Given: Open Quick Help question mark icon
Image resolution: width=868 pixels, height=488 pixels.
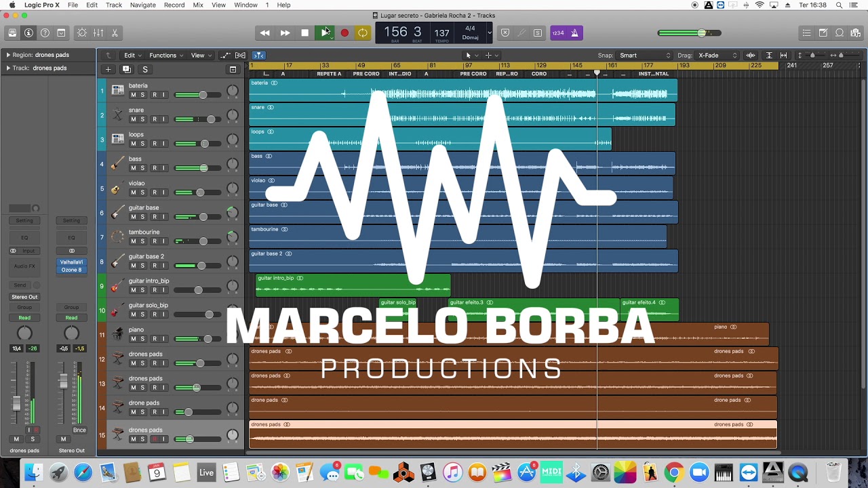Looking at the screenshot, I should [45, 33].
